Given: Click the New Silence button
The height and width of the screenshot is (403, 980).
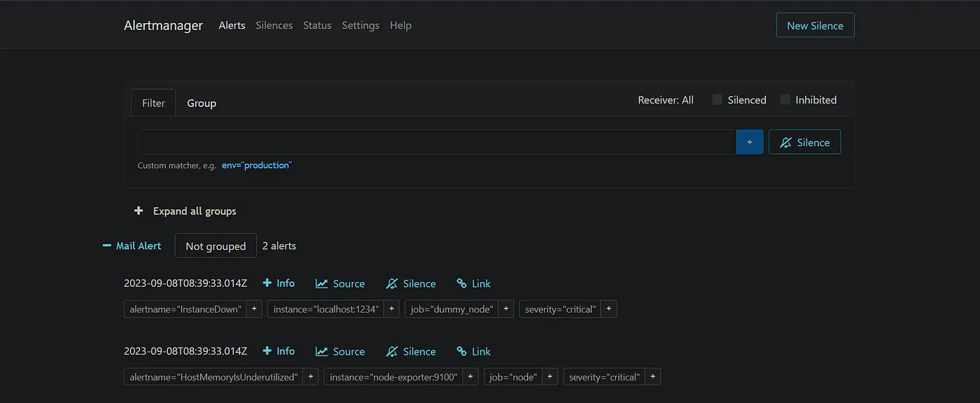Looking at the screenshot, I should coord(815,25).
